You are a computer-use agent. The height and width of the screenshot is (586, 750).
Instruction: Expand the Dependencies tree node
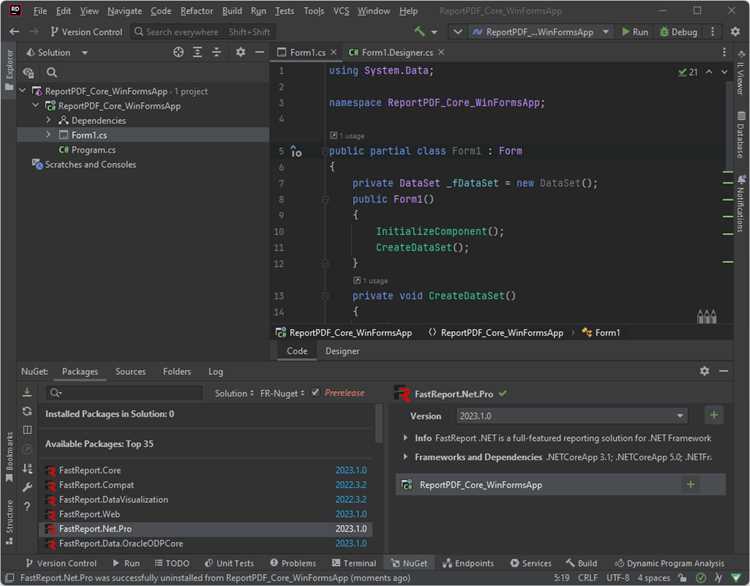48,120
